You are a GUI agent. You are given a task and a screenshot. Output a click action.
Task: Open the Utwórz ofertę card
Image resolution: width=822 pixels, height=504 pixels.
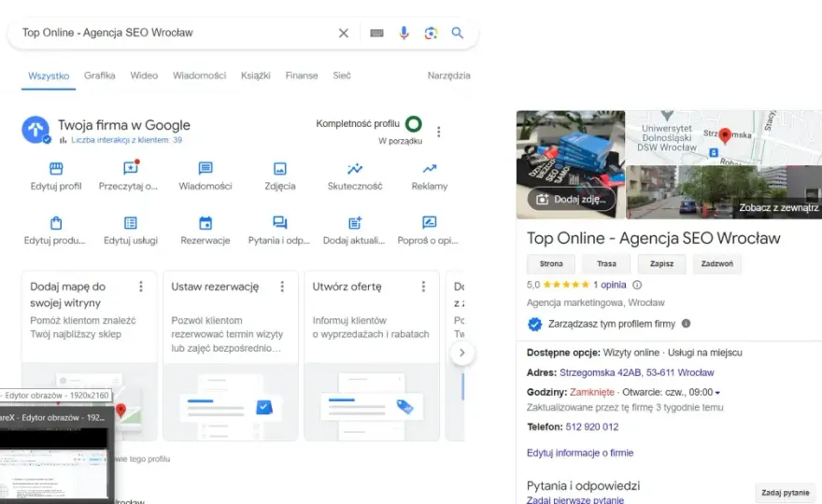tap(372, 356)
